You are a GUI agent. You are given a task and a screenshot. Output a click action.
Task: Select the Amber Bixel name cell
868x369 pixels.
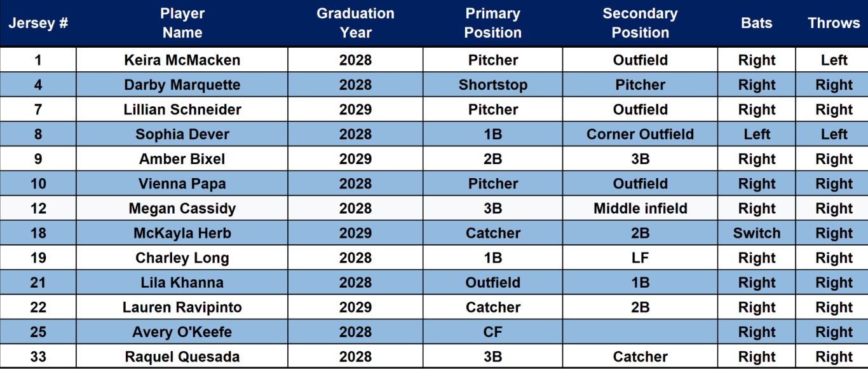pos(182,160)
